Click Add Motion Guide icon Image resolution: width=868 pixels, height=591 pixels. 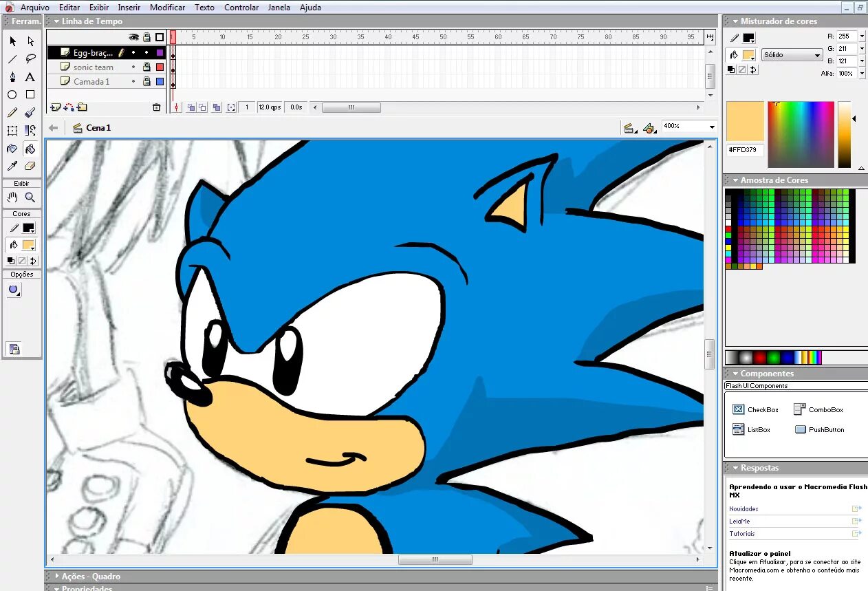pyautogui.click(x=69, y=107)
